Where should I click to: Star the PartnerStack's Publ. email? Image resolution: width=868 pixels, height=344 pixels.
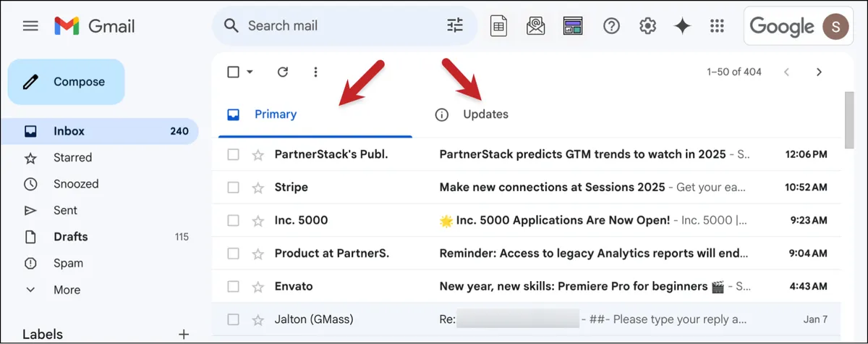(258, 154)
